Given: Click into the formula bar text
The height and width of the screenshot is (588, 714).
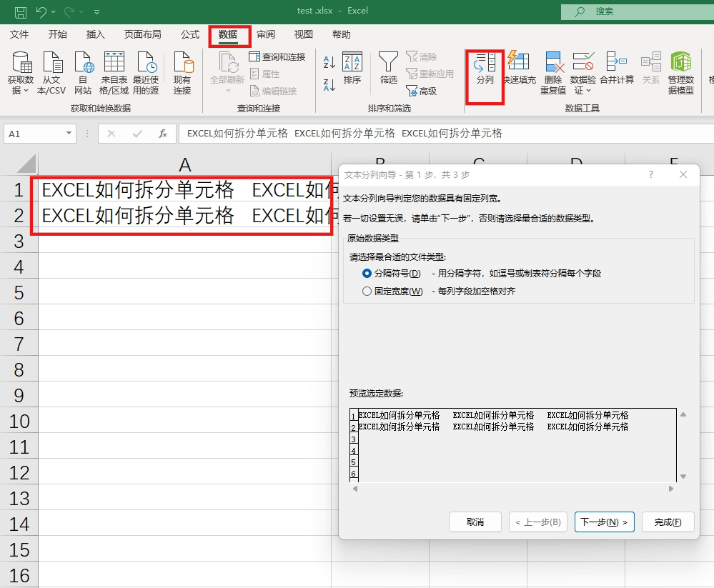Looking at the screenshot, I should [x=446, y=134].
